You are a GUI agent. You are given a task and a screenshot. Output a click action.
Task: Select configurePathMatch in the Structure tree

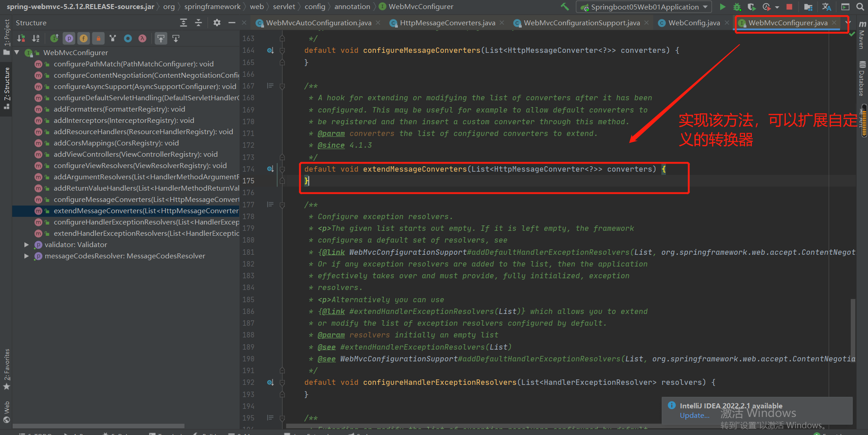click(x=133, y=64)
